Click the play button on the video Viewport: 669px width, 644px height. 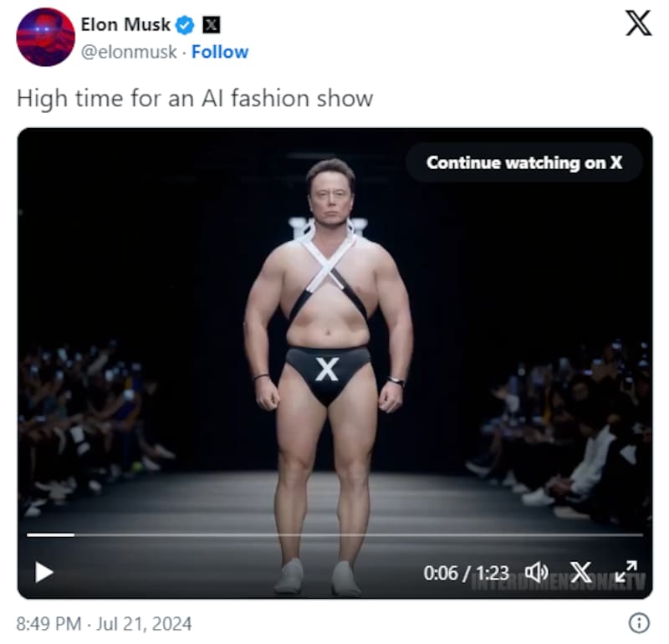(x=44, y=572)
